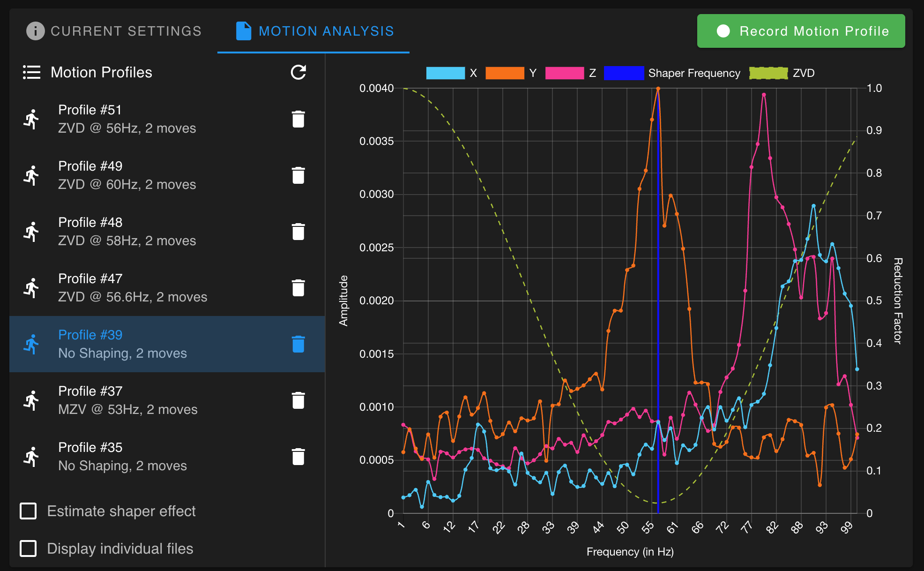Click the 'Amplitude' axis title
This screenshot has width=924, height=571.
[343, 301]
